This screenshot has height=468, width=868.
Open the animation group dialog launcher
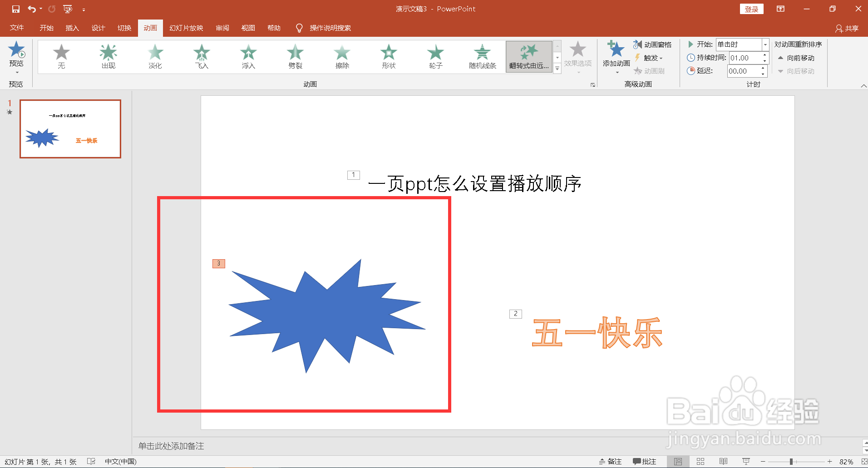pos(592,85)
